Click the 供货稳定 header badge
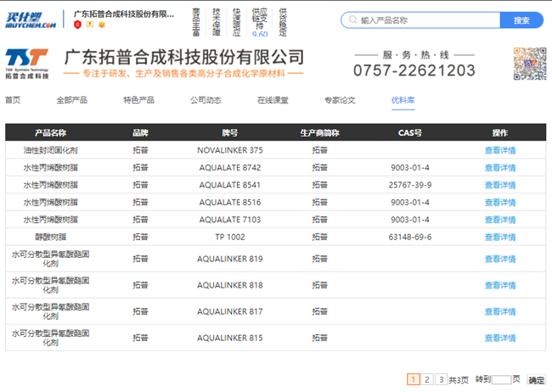 coord(282,20)
